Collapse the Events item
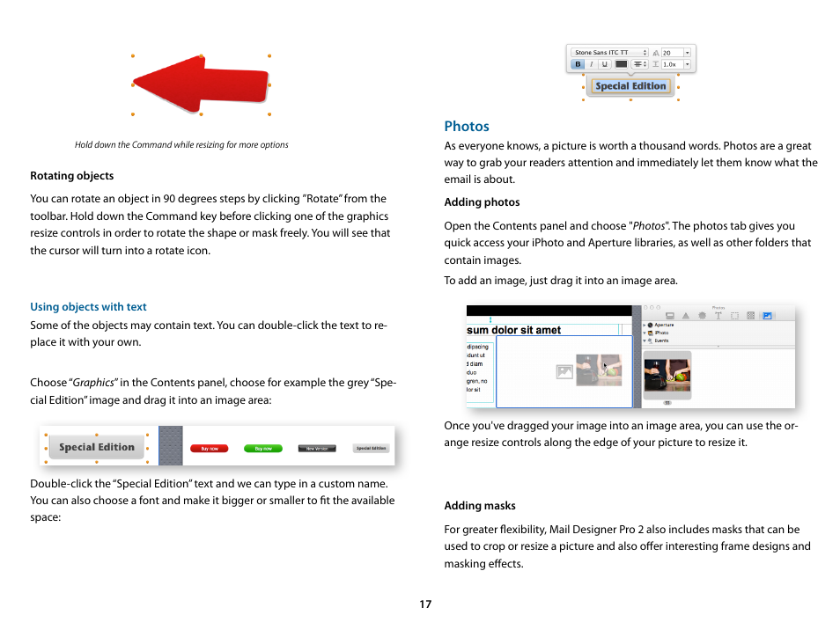Viewport: 840px width, 637px height. pos(645,341)
